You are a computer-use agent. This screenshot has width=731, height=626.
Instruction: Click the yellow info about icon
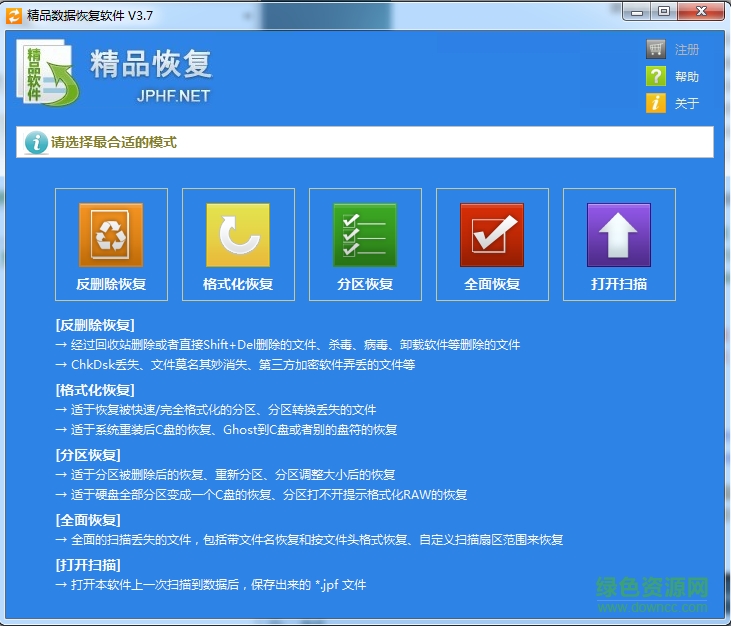(x=656, y=103)
